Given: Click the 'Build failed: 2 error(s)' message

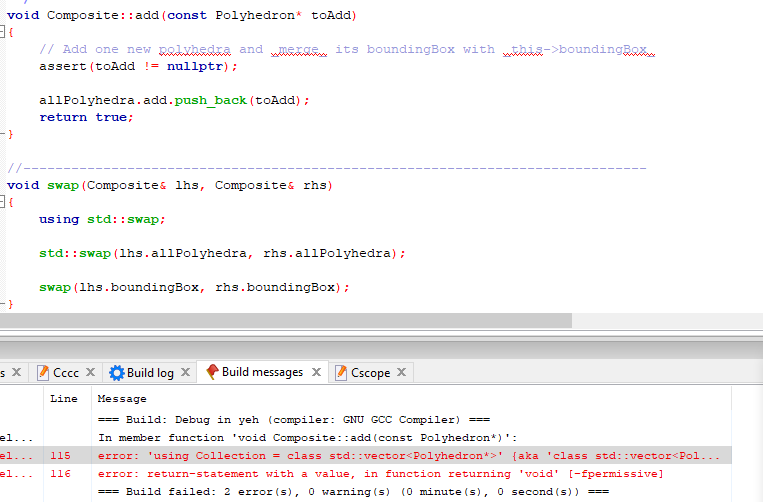Looking at the screenshot, I should pos(353,491).
